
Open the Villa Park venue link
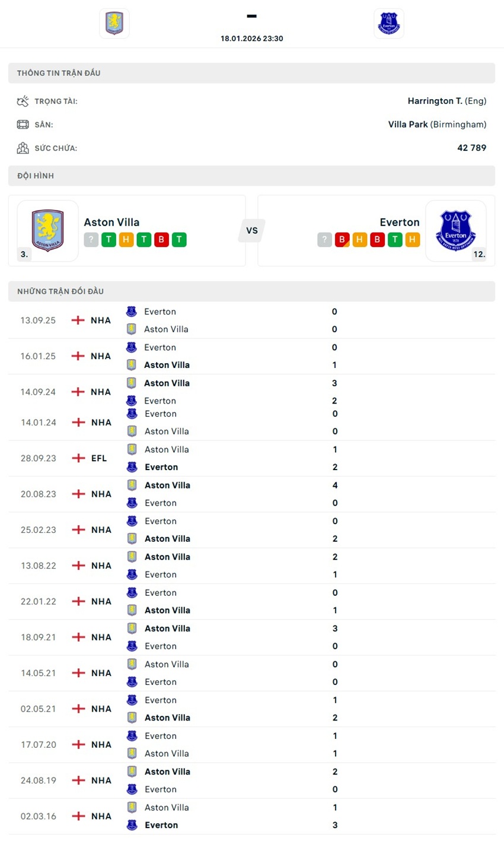coord(408,124)
